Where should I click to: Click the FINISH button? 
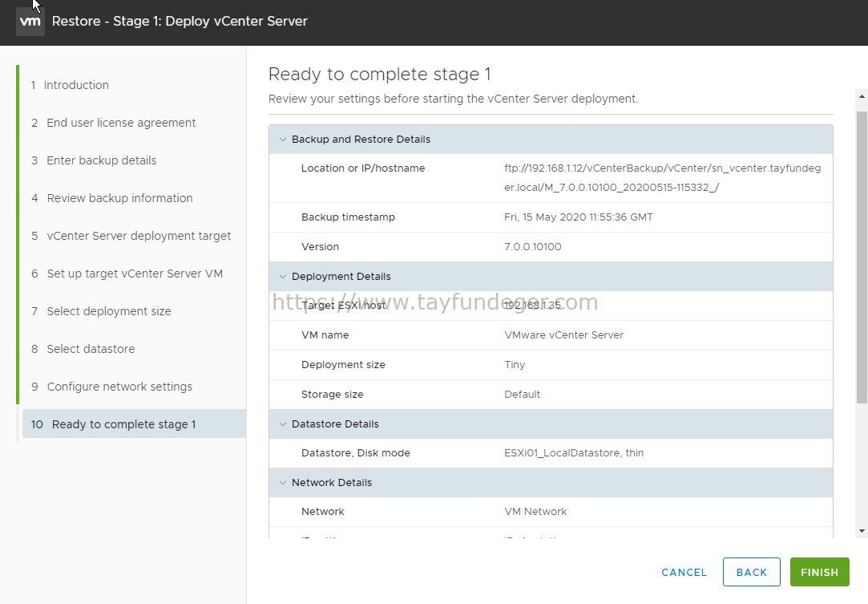819,572
